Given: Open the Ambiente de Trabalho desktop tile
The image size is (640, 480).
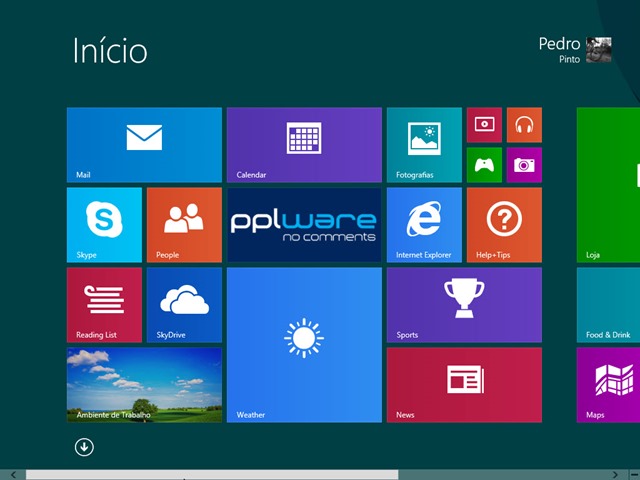Looking at the screenshot, I should [x=144, y=385].
